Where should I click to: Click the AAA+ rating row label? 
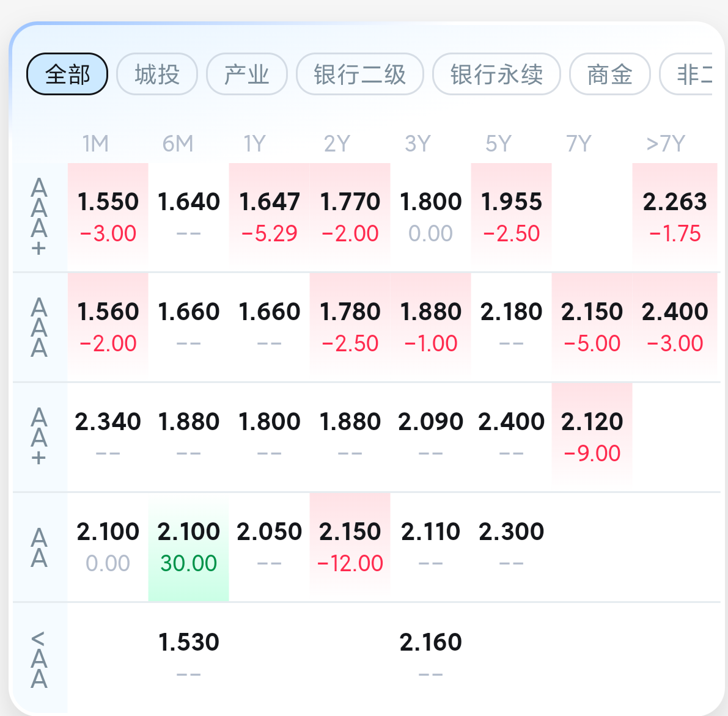click(x=39, y=217)
